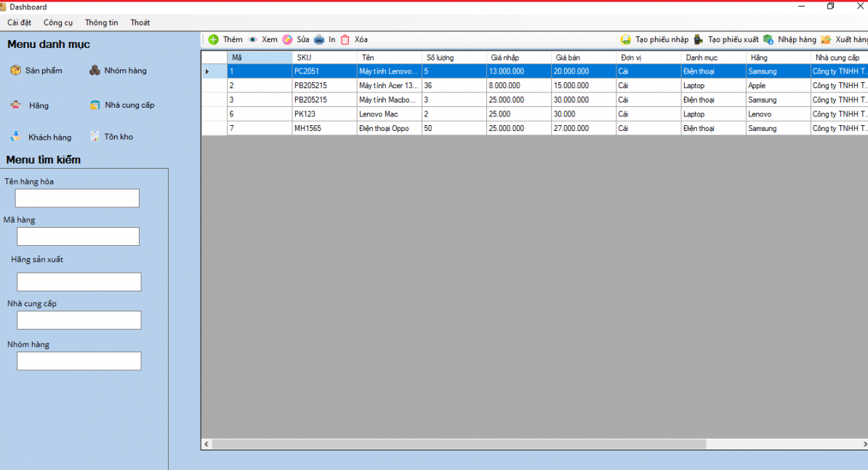This screenshot has height=470, width=868.
Task: Select the price cell 15.000.000
Action: point(584,85)
